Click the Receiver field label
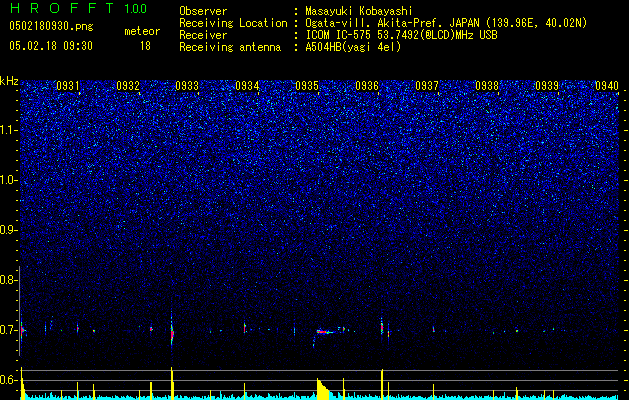629x400 pixels. click(x=203, y=35)
